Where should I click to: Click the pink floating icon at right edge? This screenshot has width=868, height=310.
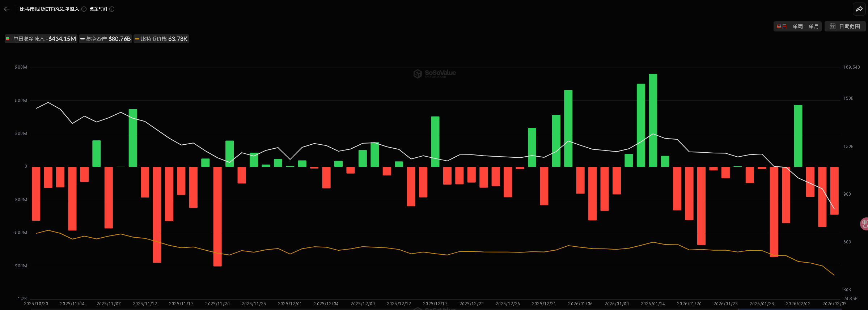pyautogui.click(x=864, y=224)
